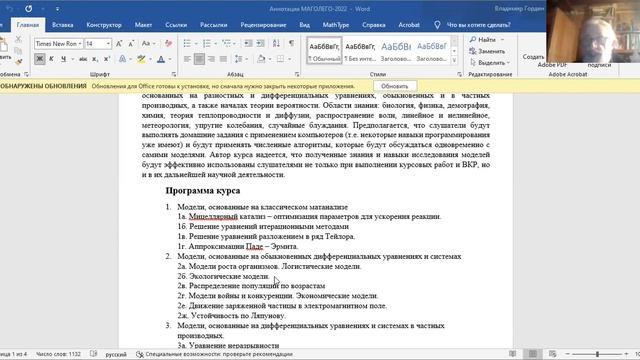The width and height of the screenshot is (640, 360).
Task: Enable center alignment
Action: point(199,59)
